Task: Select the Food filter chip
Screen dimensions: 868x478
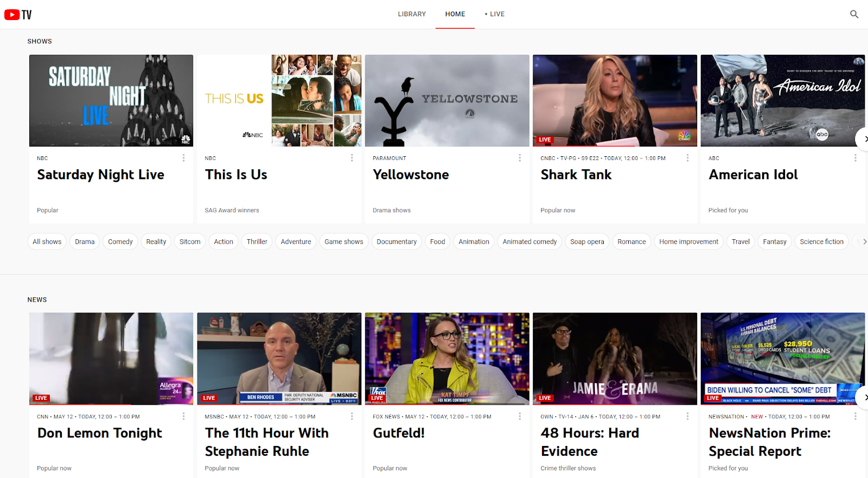Action: (x=438, y=241)
